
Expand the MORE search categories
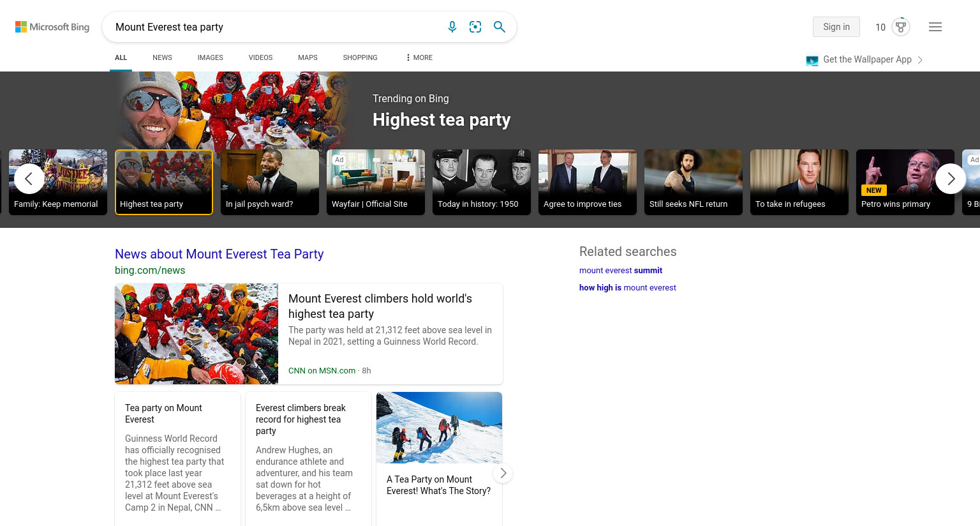[419, 57]
